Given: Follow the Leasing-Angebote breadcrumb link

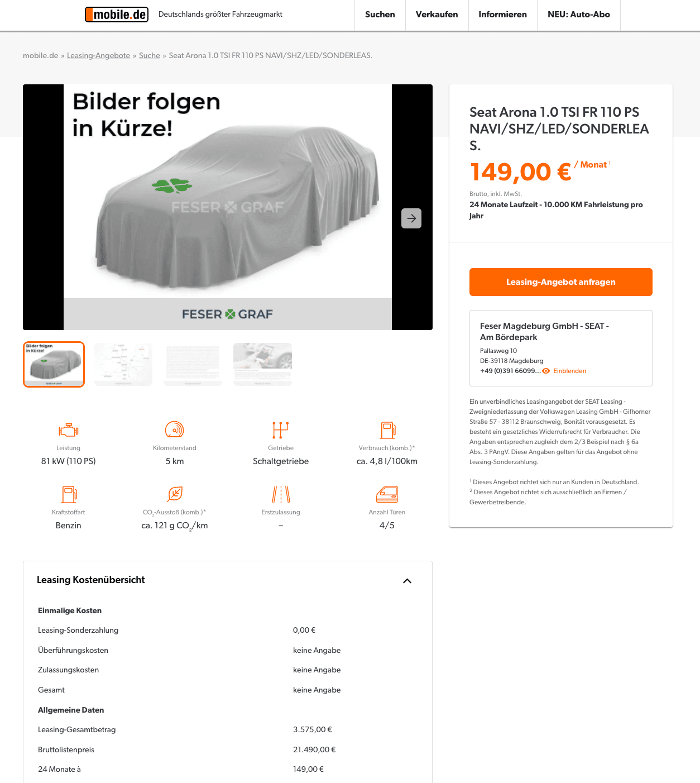Looking at the screenshot, I should 98,55.
